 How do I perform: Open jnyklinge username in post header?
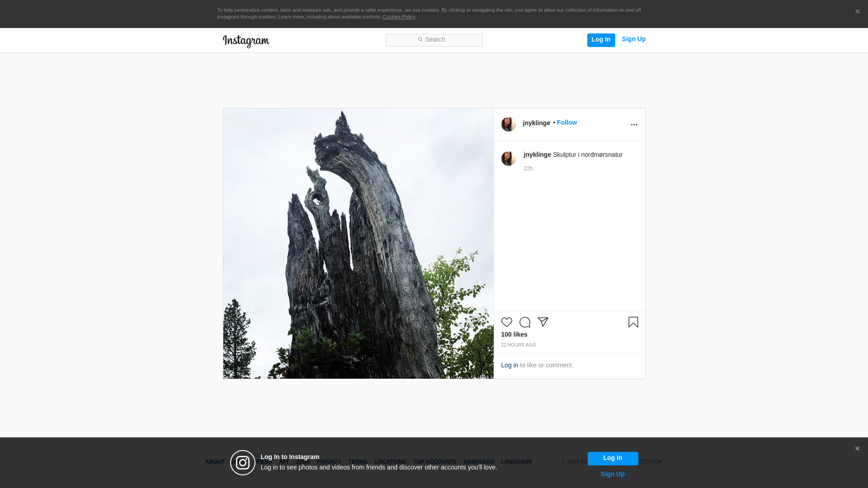pos(536,123)
